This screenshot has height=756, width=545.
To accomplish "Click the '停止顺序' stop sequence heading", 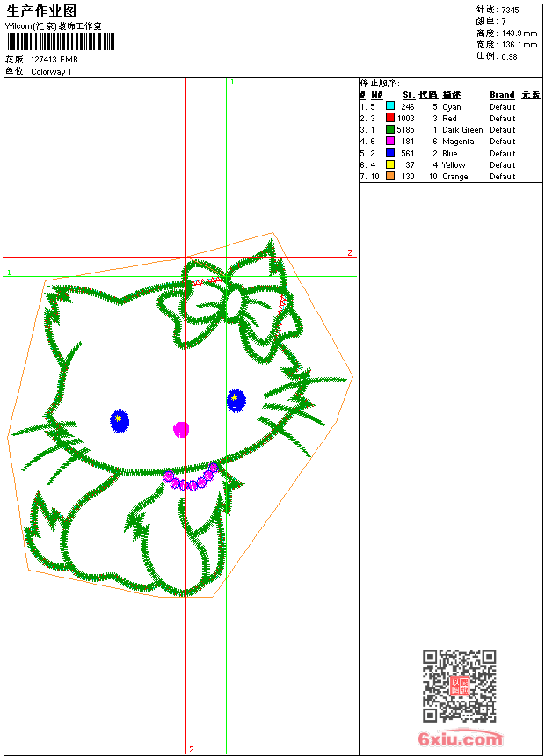I will [380, 84].
